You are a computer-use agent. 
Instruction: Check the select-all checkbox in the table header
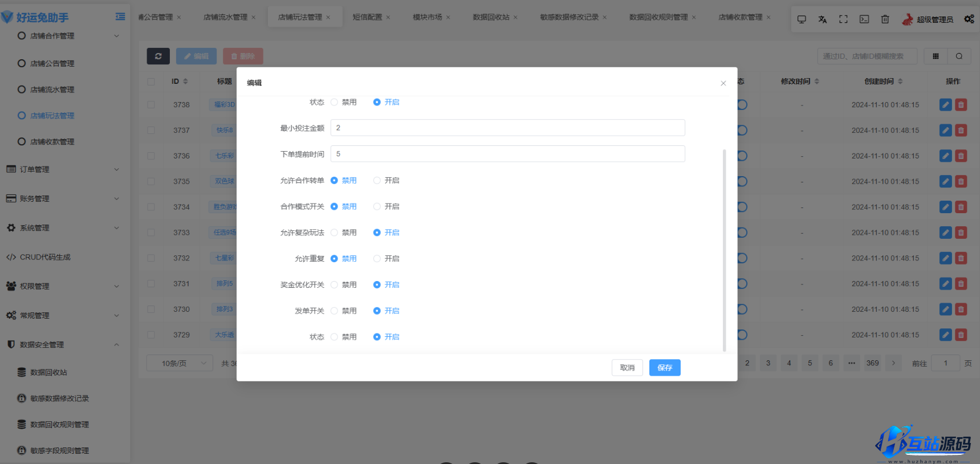pyautogui.click(x=151, y=82)
